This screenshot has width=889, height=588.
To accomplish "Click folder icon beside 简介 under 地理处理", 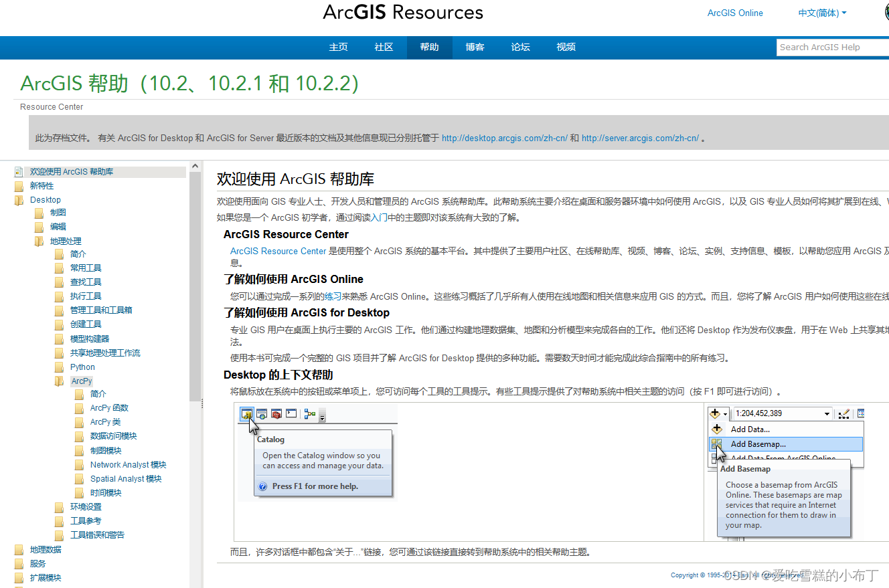I will coord(59,254).
